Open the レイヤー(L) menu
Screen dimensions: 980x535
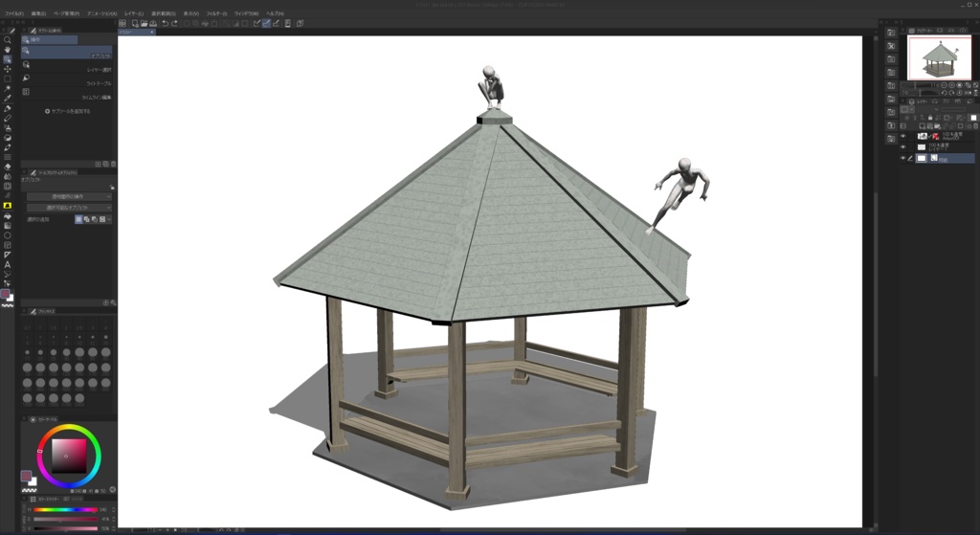134,13
